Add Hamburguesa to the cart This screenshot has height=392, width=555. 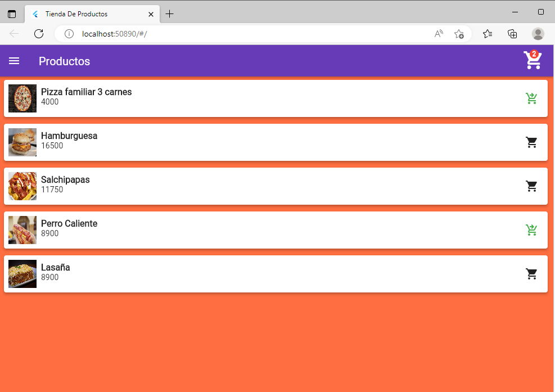tap(531, 142)
